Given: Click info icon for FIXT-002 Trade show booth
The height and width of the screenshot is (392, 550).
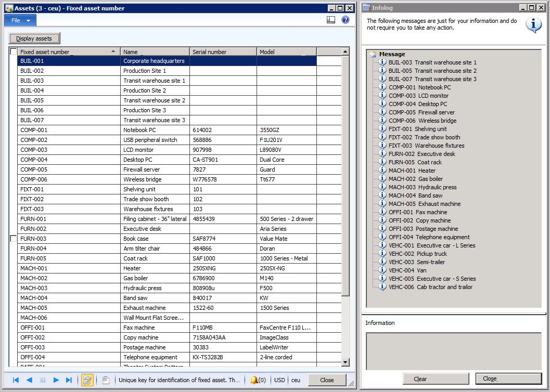Looking at the screenshot, I should [382, 137].
